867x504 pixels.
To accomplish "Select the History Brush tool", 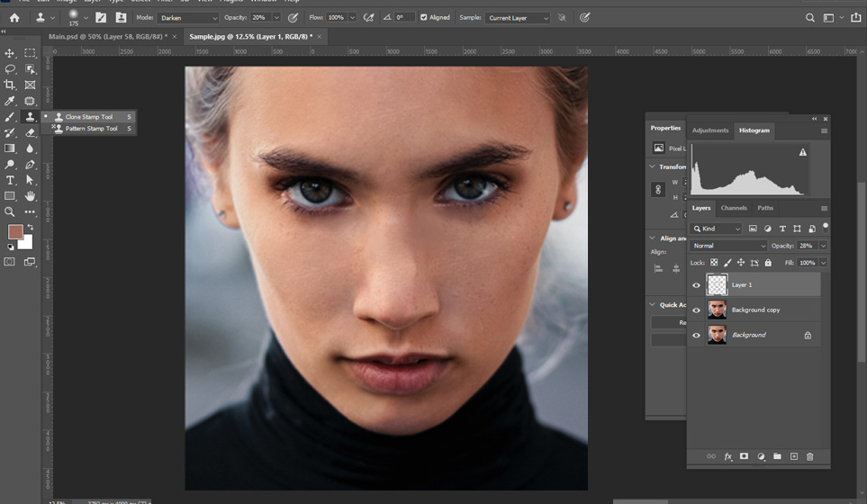I will 9,132.
